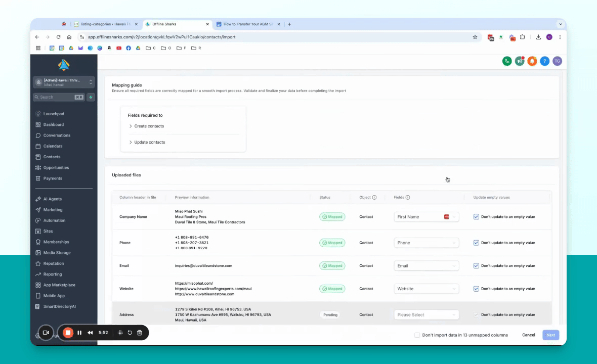Switch to the listing-categories browser tab

tap(105, 24)
